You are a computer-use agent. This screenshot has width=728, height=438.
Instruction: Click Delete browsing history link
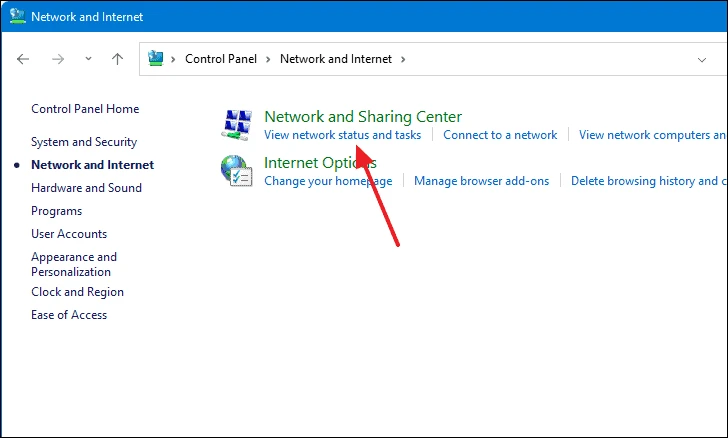pyautogui.click(x=649, y=181)
